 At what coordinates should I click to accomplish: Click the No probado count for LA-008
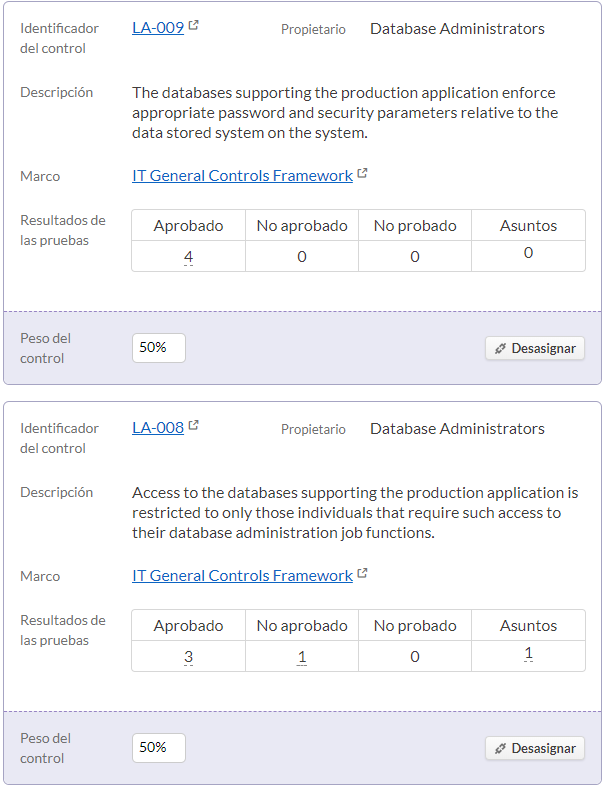coord(415,657)
